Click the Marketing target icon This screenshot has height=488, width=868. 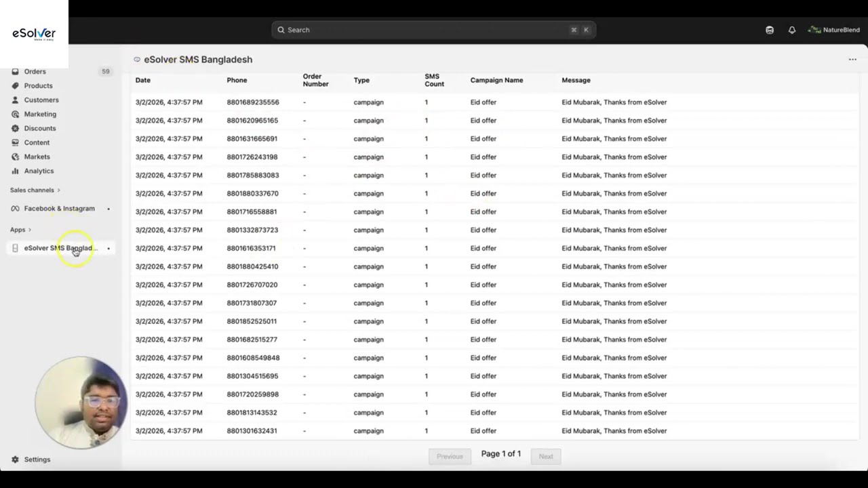click(x=15, y=114)
